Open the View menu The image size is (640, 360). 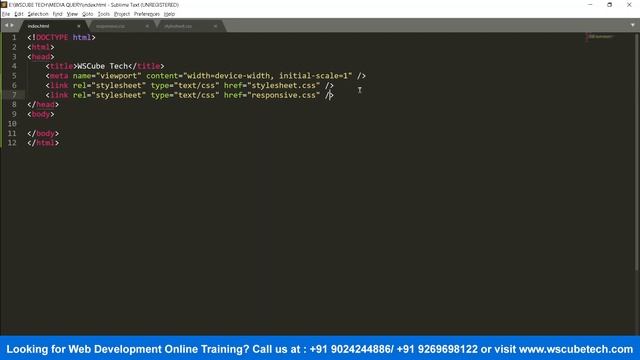(72, 14)
